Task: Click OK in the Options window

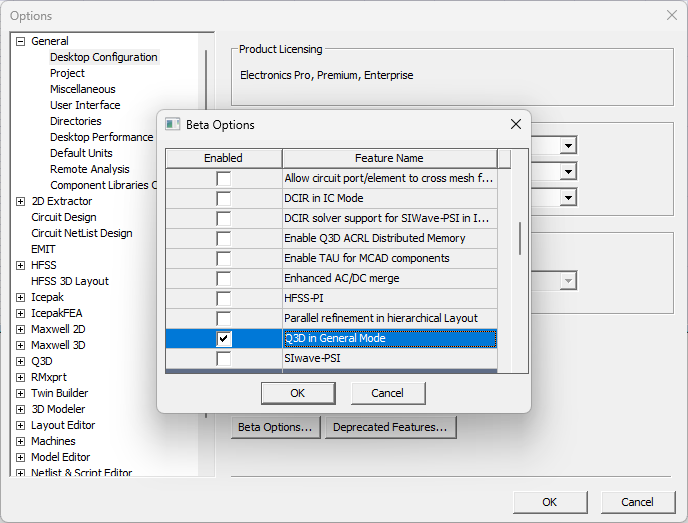Action: tap(550, 502)
